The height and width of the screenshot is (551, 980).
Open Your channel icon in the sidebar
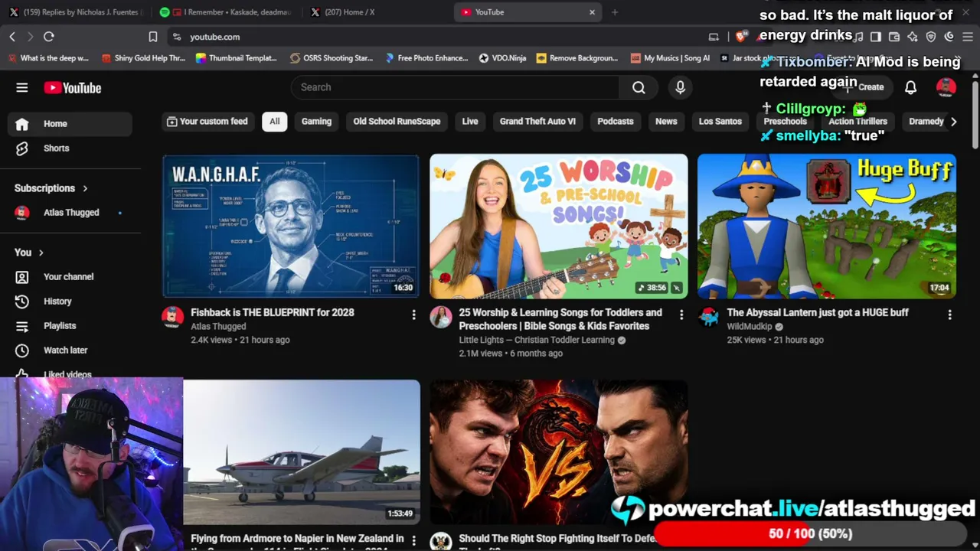(x=22, y=277)
